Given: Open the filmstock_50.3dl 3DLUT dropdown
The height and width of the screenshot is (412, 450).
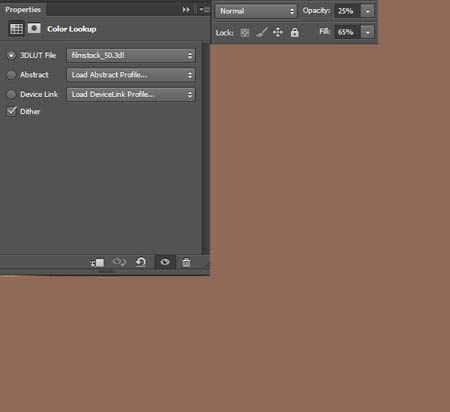Looking at the screenshot, I should 131,55.
